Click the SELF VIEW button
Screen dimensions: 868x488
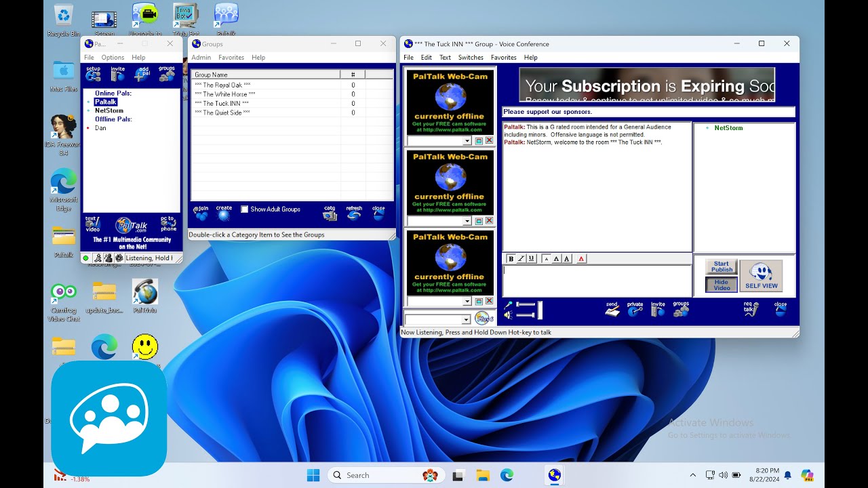(x=761, y=276)
